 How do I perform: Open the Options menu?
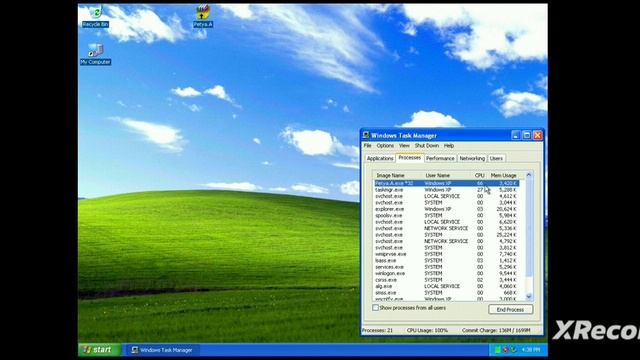(x=385, y=146)
